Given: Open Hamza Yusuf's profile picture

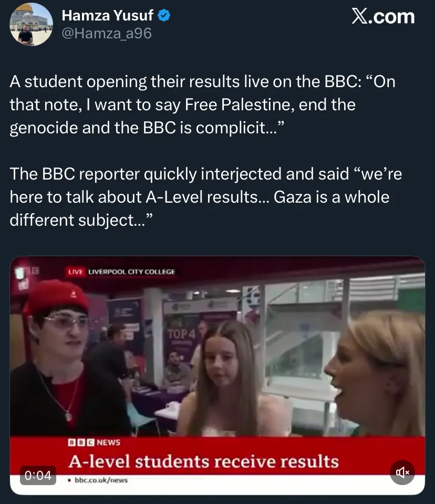Looking at the screenshot, I should 32,25.
